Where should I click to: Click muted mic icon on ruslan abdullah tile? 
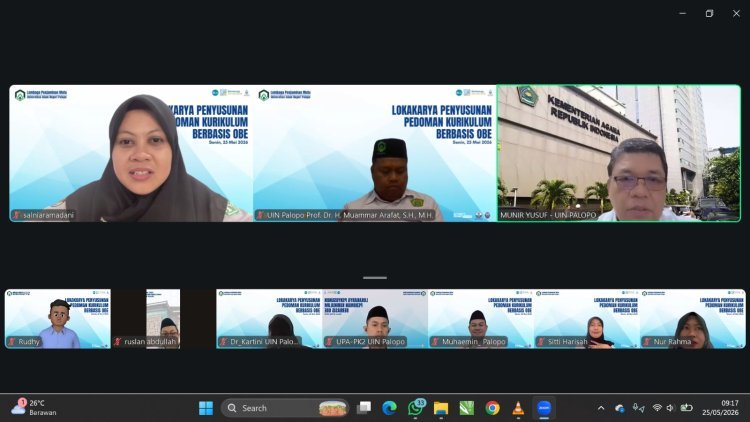point(118,342)
